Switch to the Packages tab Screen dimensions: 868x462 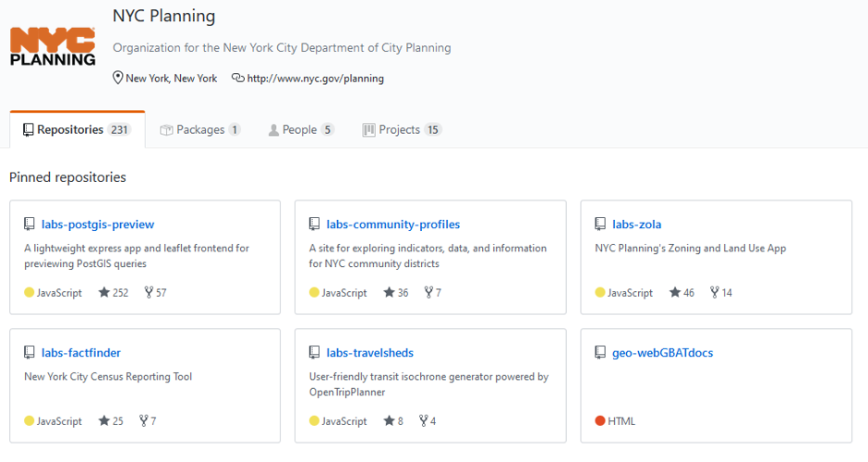point(199,129)
